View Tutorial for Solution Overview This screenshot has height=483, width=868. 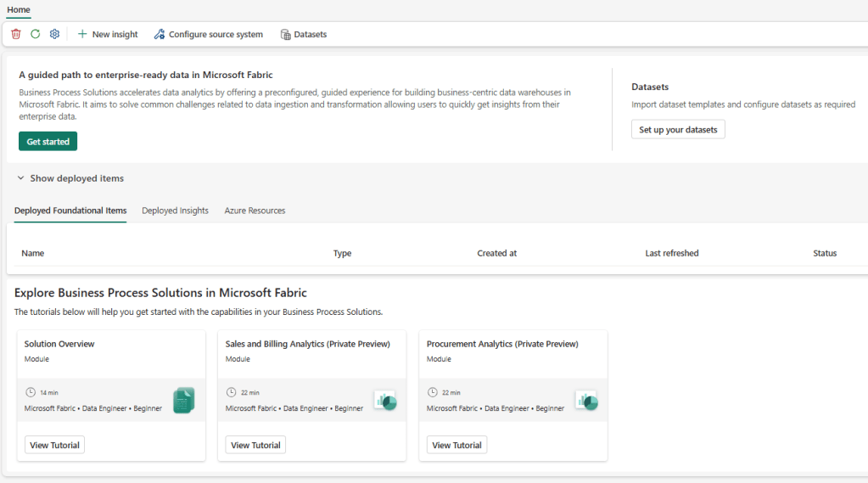pyautogui.click(x=55, y=446)
